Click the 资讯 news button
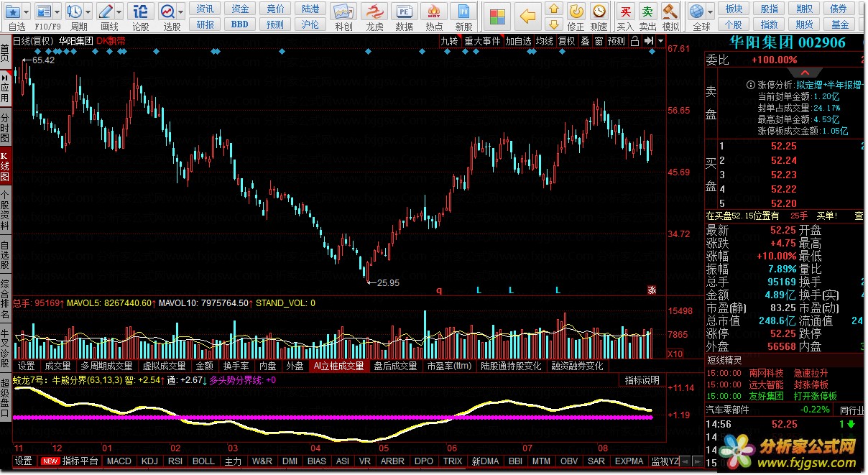 [x=205, y=9]
